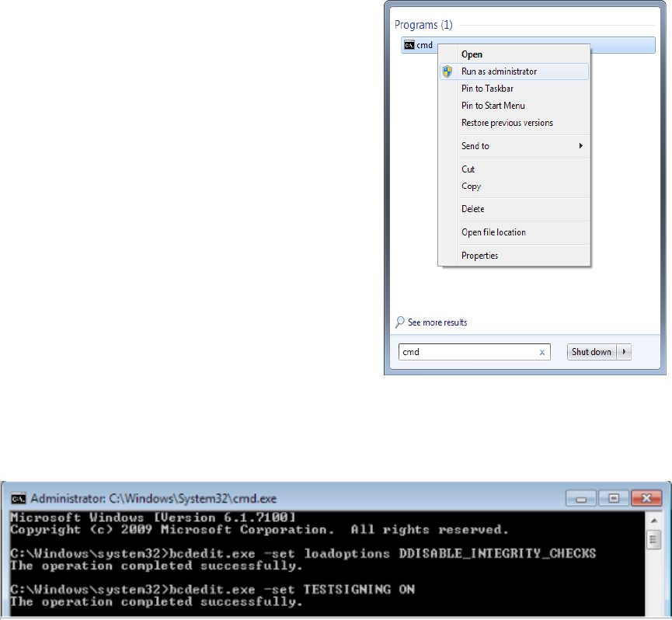This screenshot has height=620, width=672.
Task: Open Properties from the context menu
Action: pyautogui.click(x=514, y=256)
